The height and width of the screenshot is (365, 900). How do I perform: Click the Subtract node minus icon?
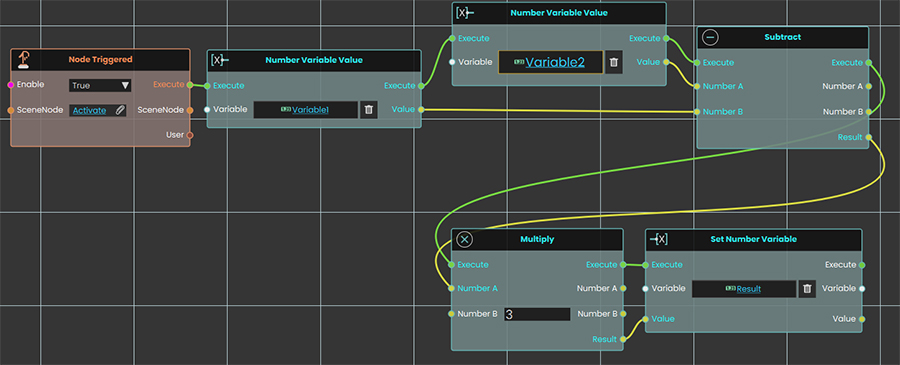pyautogui.click(x=710, y=37)
